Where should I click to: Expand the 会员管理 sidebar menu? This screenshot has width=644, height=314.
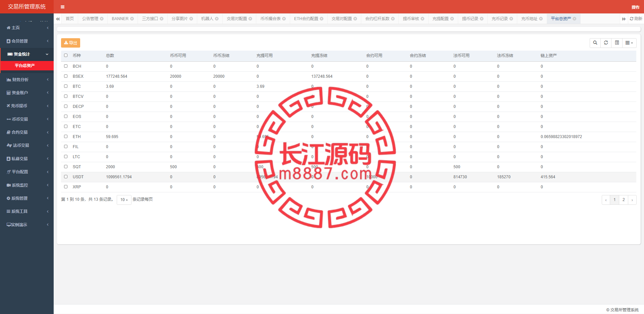[27, 41]
